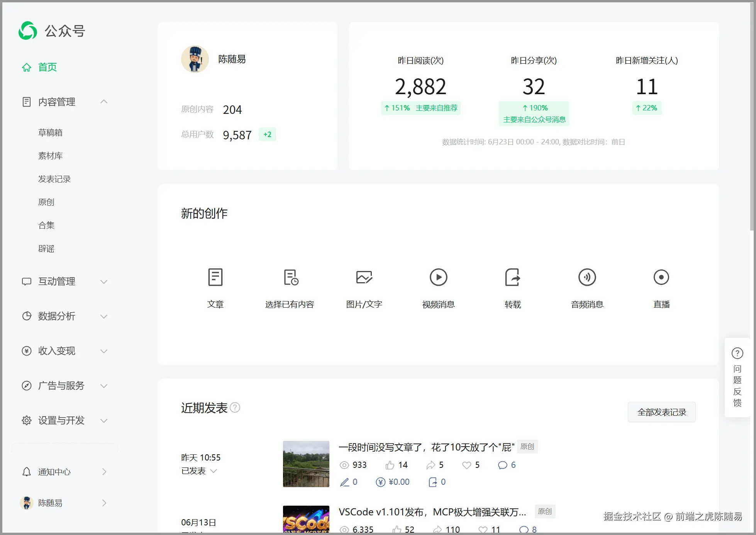Click the 转载 repost icon
The height and width of the screenshot is (535, 756).
[512, 278]
